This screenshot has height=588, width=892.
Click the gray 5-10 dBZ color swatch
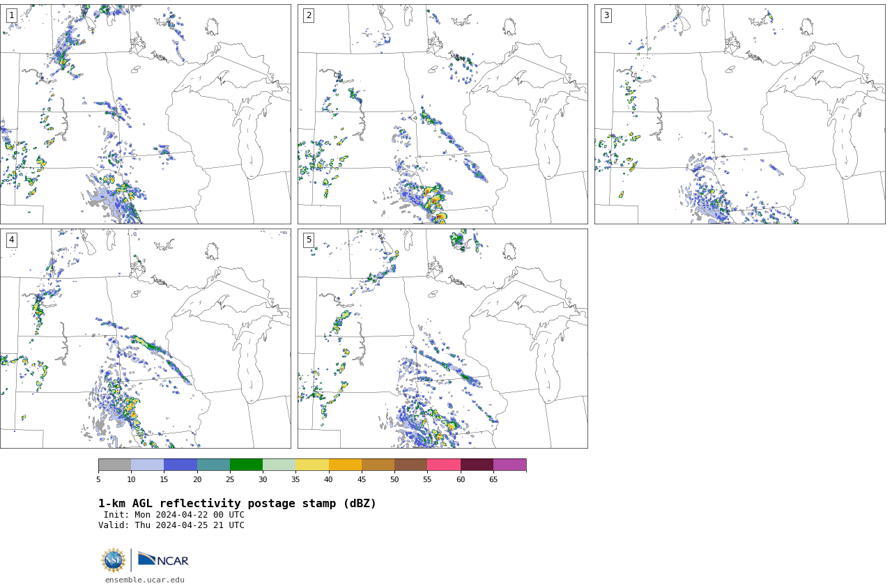[x=114, y=465]
